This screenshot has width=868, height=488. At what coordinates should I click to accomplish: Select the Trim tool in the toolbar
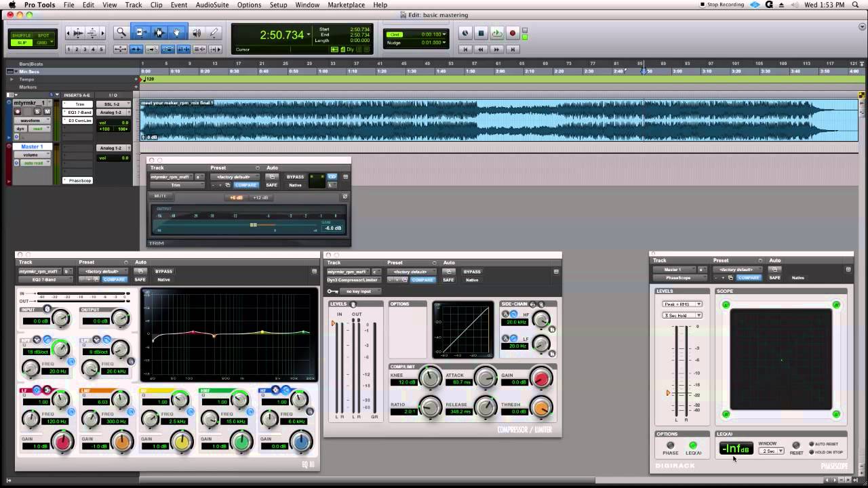click(x=142, y=32)
